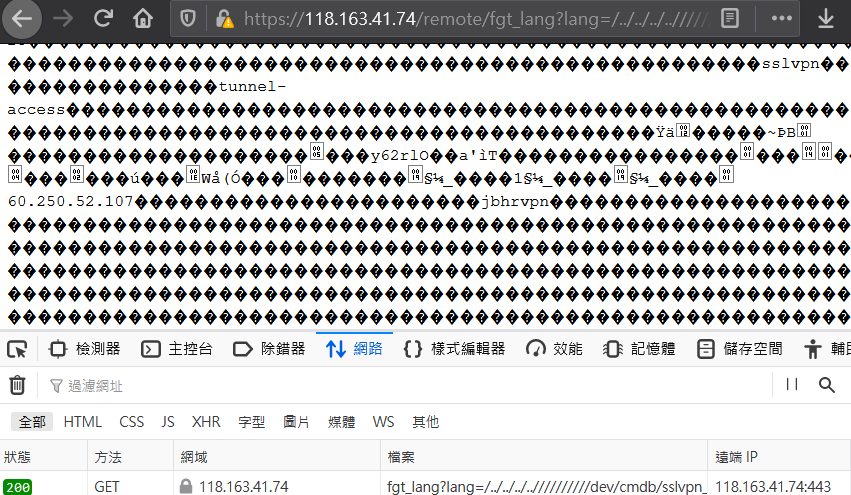Open the 儲存空間 storage tab
The height and width of the screenshot is (495, 851).
point(740,349)
